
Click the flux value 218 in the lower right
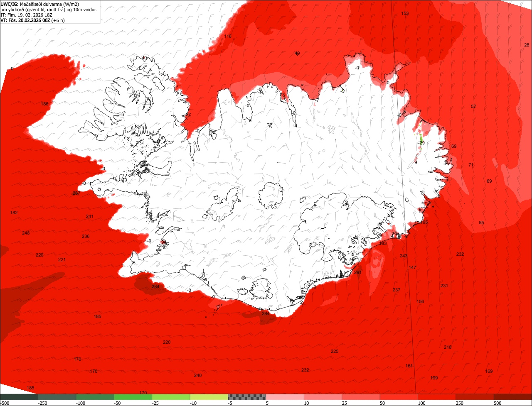[x=448, y=347]
